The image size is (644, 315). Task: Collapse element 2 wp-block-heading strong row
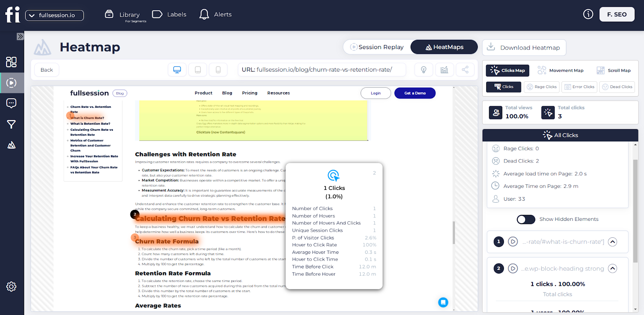point(612,268)
